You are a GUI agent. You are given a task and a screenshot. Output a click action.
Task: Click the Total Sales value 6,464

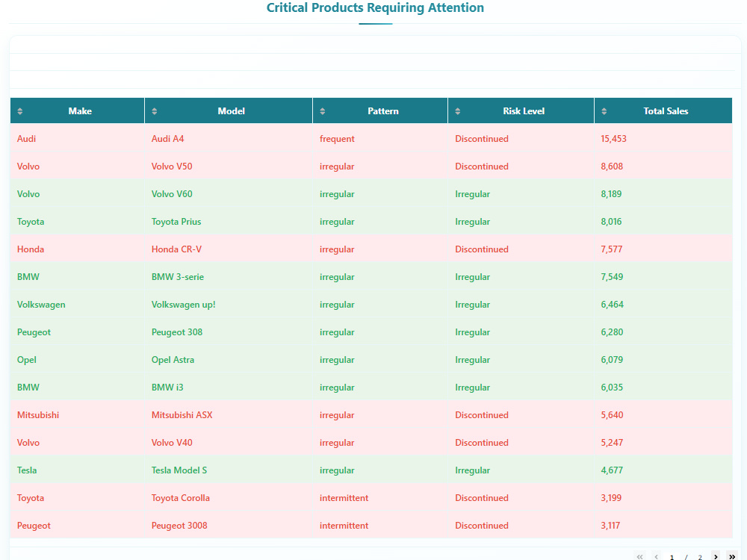[x=613, y=305]
